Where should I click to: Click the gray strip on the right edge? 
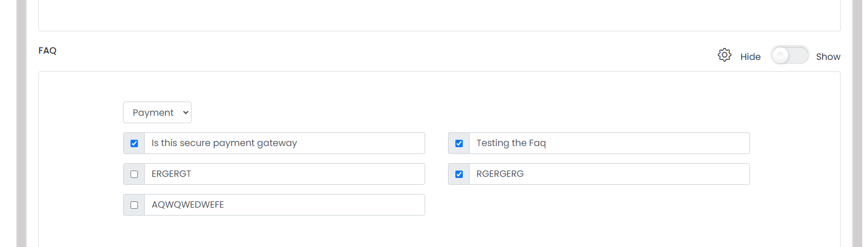tap(857, 123)
